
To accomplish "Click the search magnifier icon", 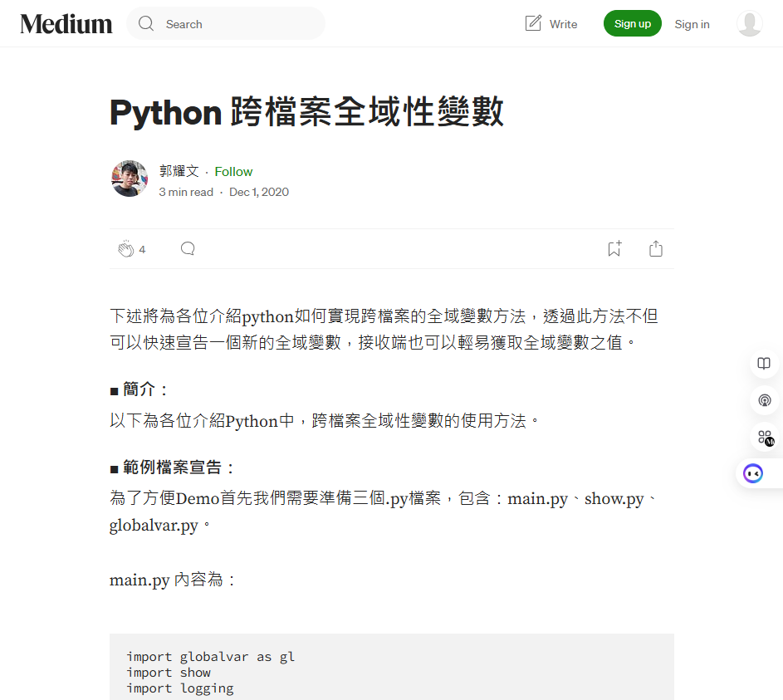I will click(x=146, y=23).
